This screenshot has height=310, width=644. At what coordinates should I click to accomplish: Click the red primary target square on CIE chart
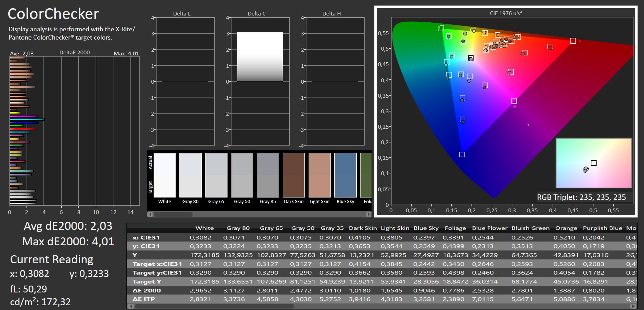tap(573, 41)
